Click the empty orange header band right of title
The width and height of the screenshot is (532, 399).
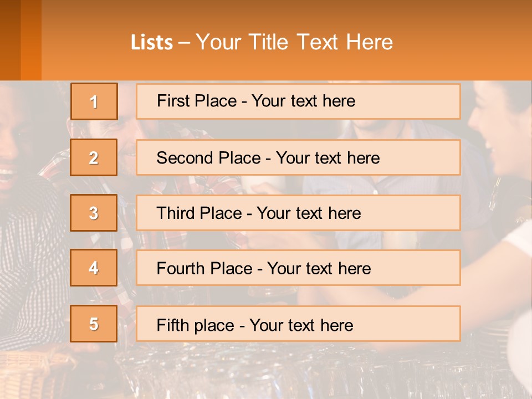(465, 42)
